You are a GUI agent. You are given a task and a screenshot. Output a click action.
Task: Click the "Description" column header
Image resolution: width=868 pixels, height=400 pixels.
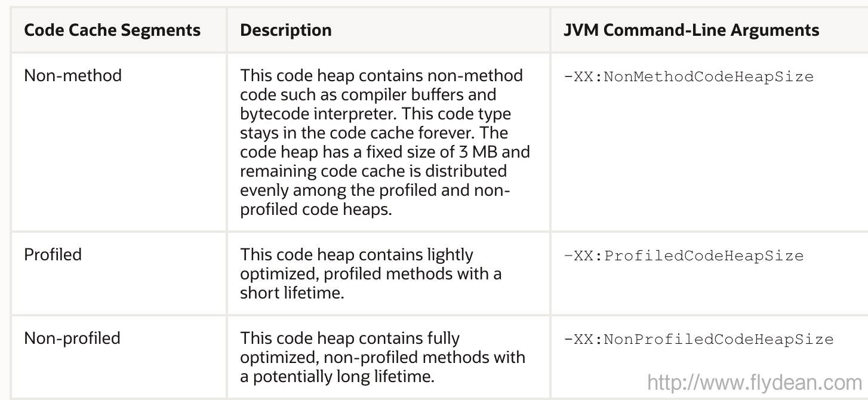[285, 30]
